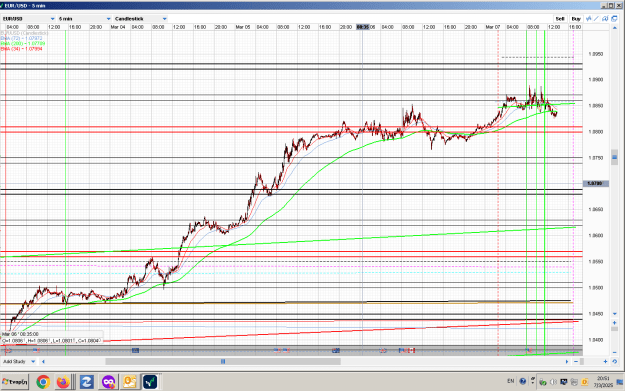This screenshot has height=391, width=625.
Task: Open the Windows Start button
Action: coord(15,382)
